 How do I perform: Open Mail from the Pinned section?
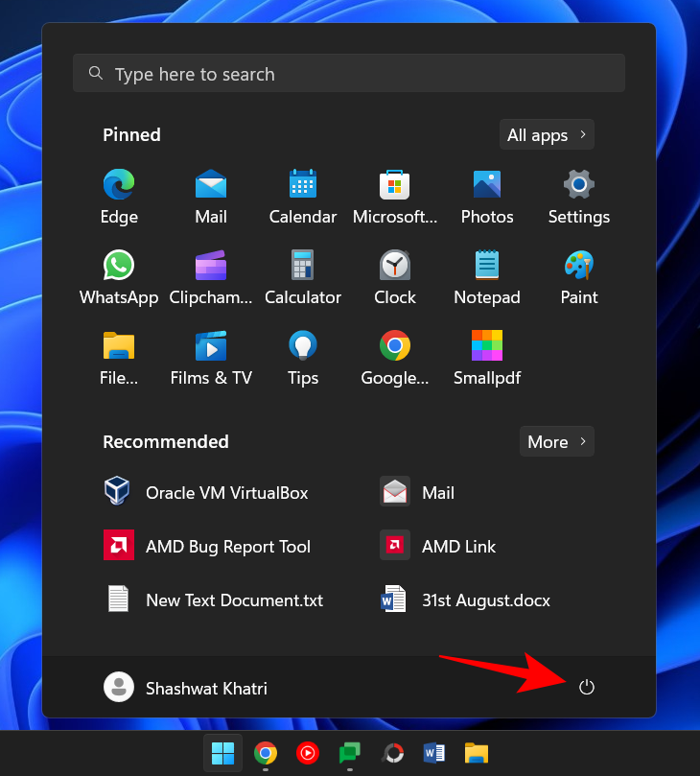tap(211, 197)
